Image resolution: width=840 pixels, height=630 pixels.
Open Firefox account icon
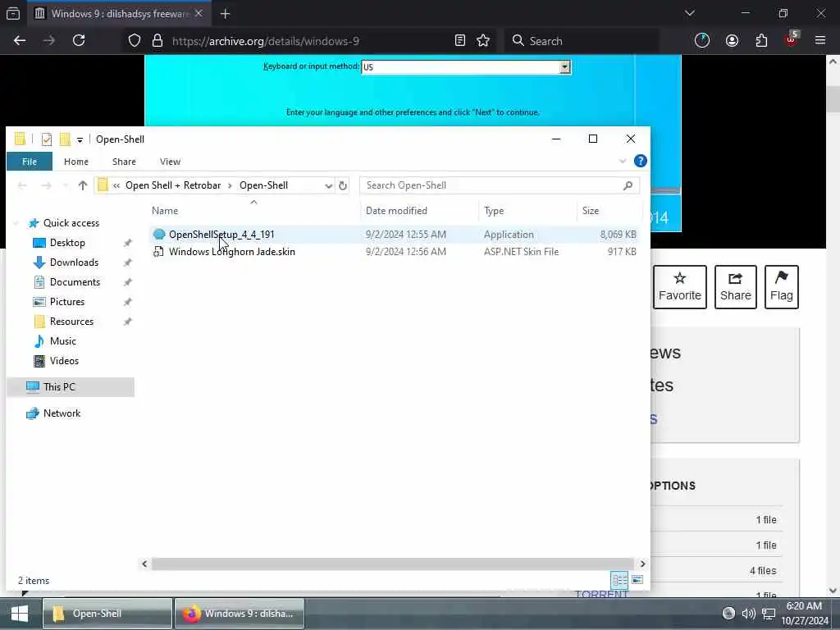[x=732, y=41]
